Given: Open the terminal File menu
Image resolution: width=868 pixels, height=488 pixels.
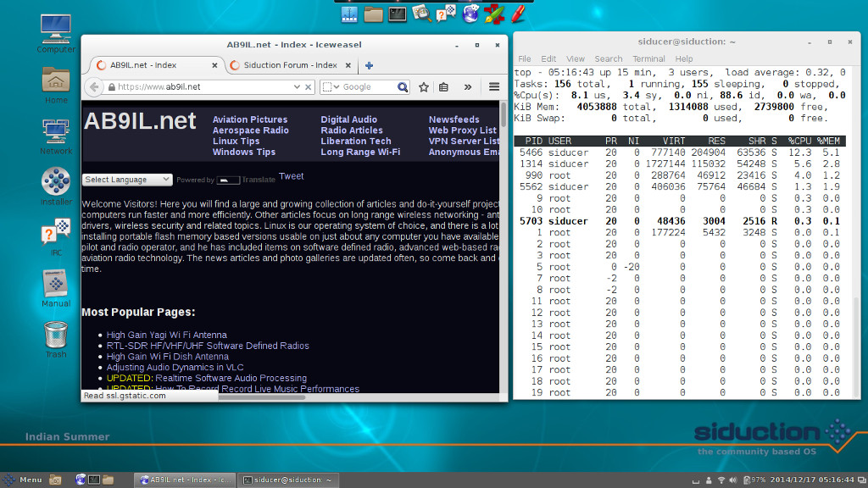Looking at the screenshot, I should pyautogui.click(x=524, y=58).
